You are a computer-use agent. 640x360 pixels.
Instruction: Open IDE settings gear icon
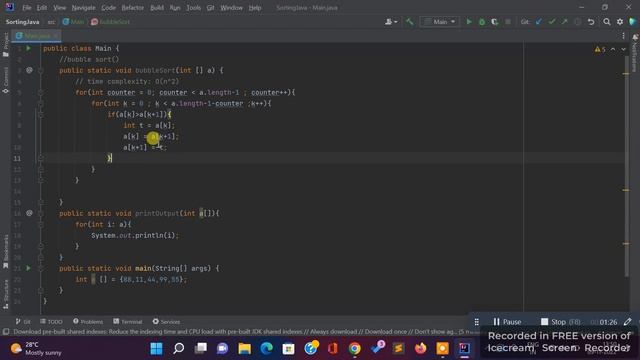620,22
